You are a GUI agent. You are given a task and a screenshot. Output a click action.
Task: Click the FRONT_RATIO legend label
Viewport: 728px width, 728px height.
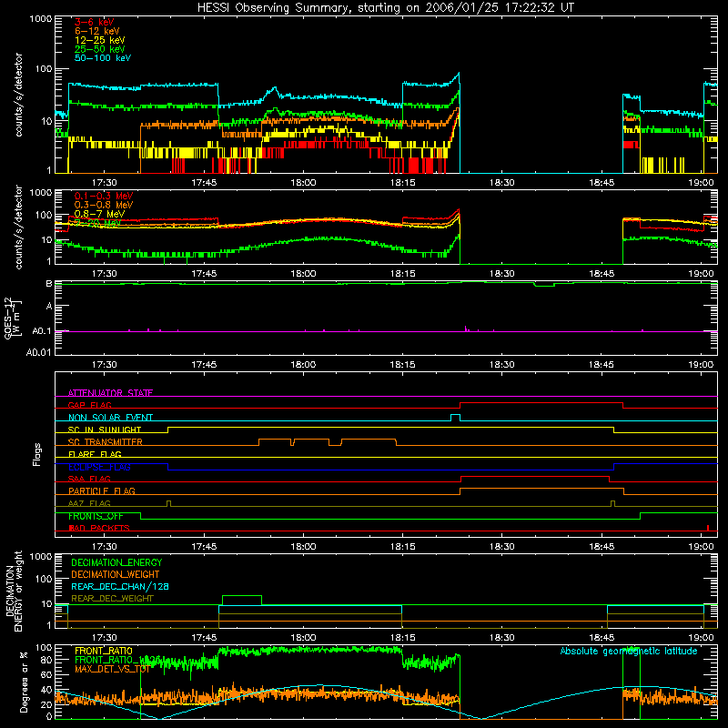[x=104, y=651]
